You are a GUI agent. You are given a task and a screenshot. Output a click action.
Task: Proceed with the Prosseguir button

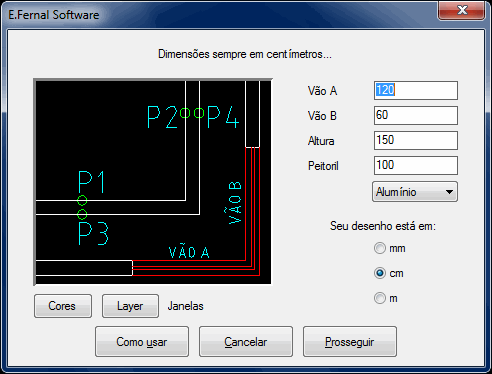[350, 342]
